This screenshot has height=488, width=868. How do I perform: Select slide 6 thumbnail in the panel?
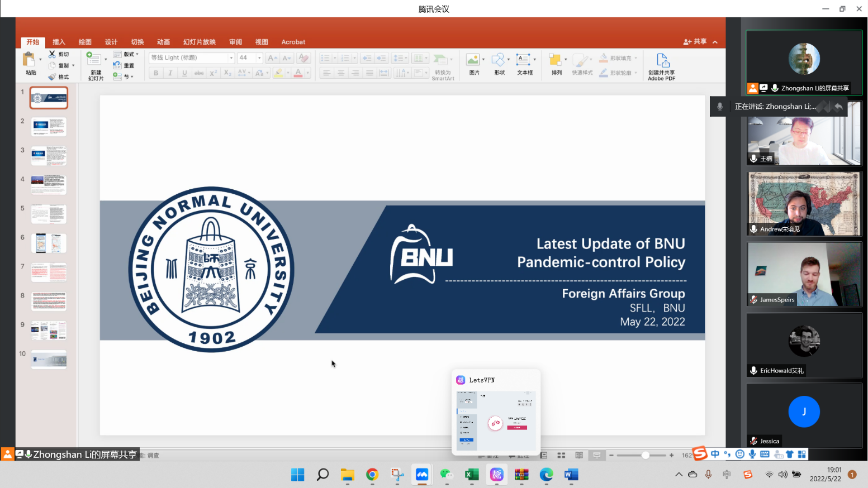pyautogui.click(x=49, y=243)
